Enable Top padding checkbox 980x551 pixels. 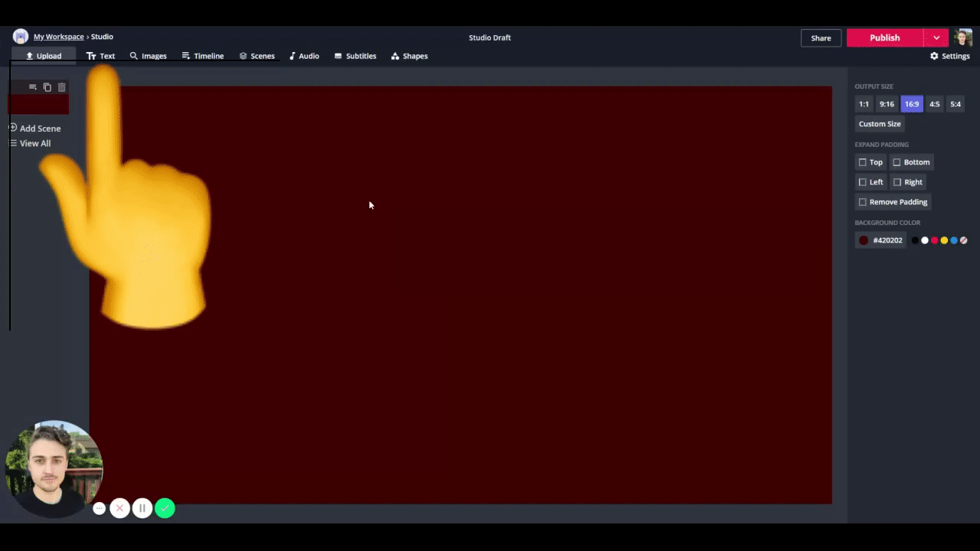coord(863,162)
